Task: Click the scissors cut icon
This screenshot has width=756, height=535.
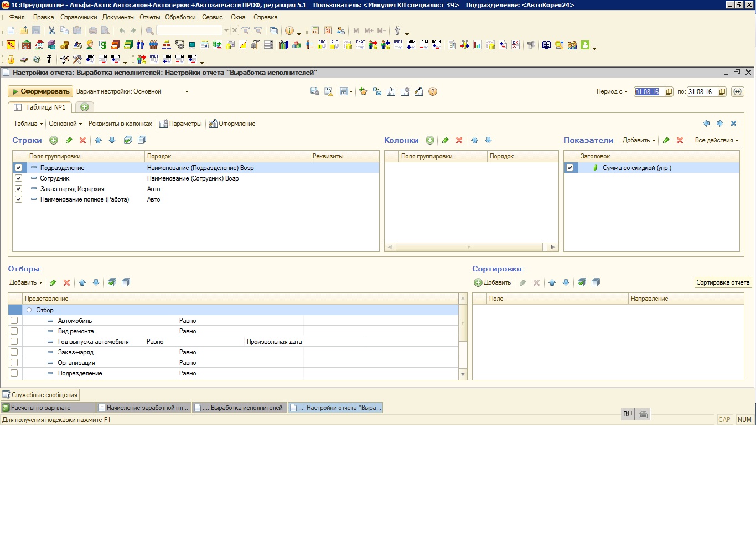Action: pos(51,30)
